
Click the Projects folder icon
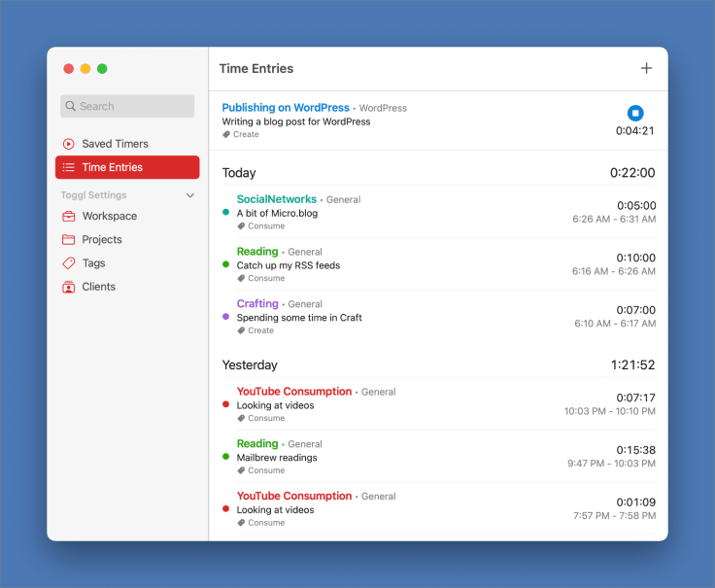coord(68,239)
